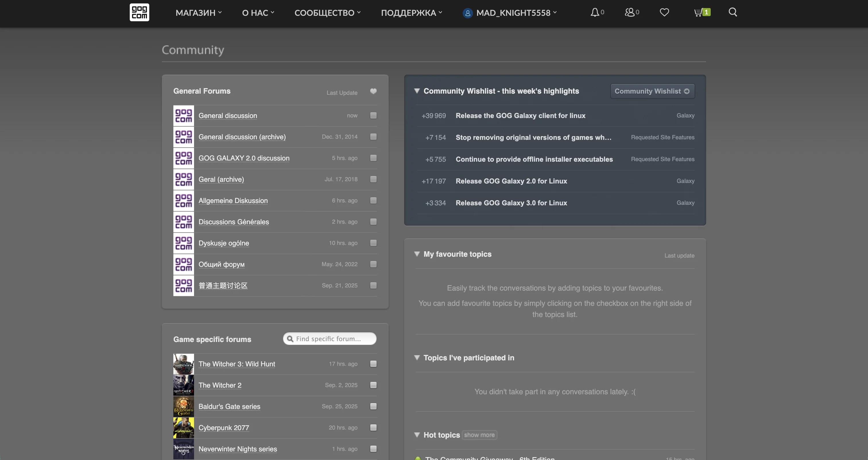Click The Witcher 3 forum thumbnail

[184, 364]
